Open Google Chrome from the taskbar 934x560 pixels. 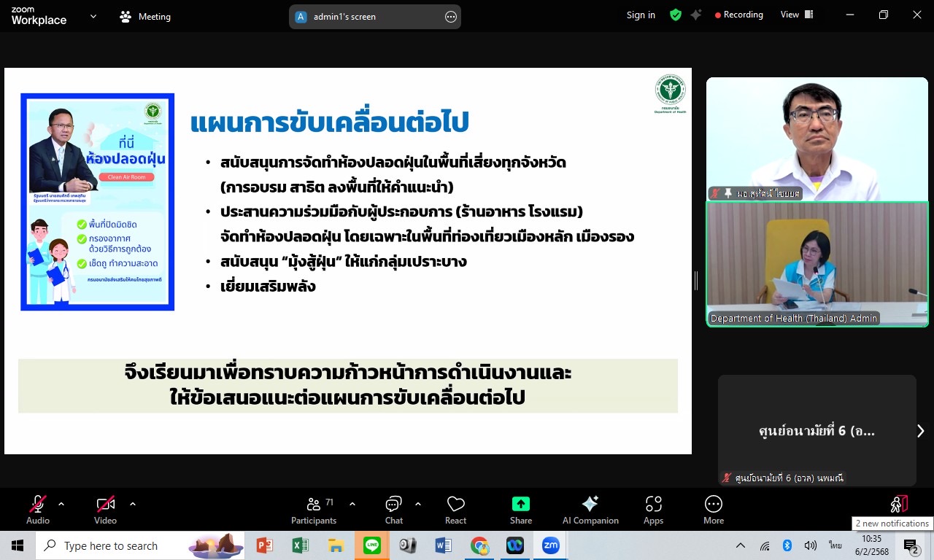tap(479, 545)
